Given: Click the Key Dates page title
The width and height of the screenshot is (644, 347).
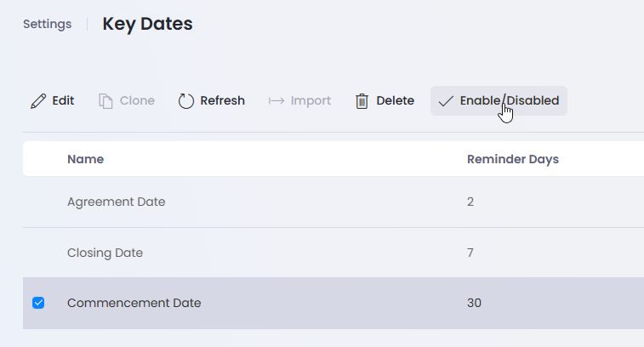Looking at the screenshot, I should pyautogui.click(x=147, y=24).
